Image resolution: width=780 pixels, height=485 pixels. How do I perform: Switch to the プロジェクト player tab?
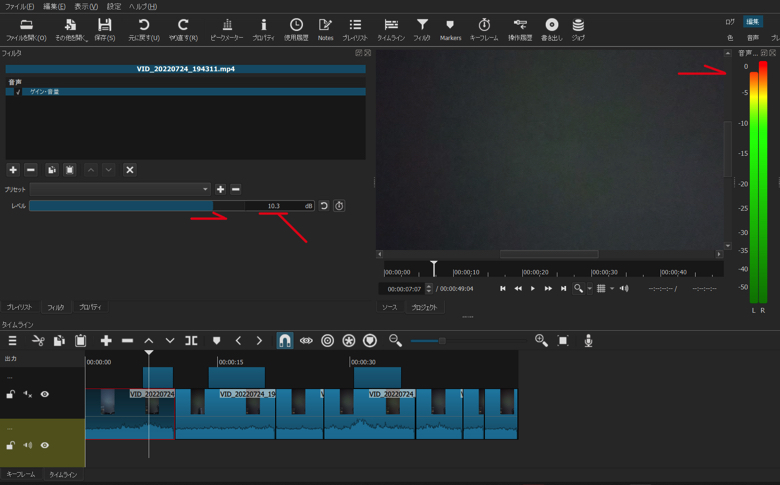click(424, 307)
